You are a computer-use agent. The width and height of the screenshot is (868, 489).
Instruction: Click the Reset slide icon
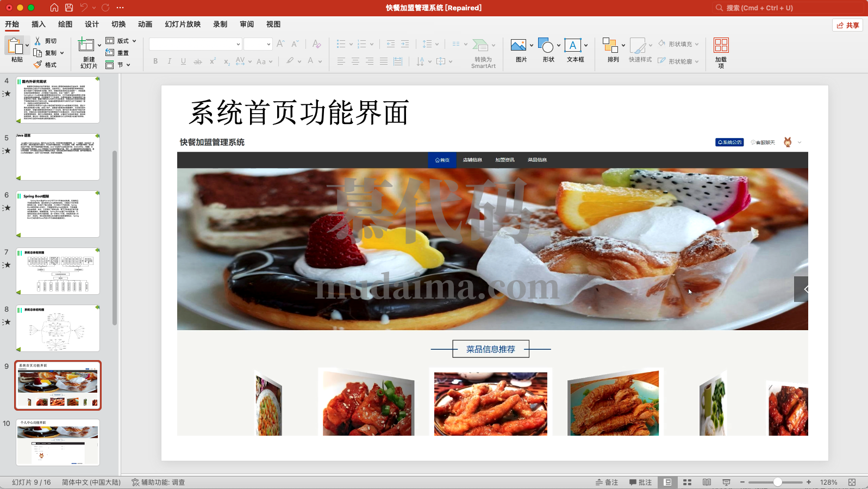click(x=110, y=53)
